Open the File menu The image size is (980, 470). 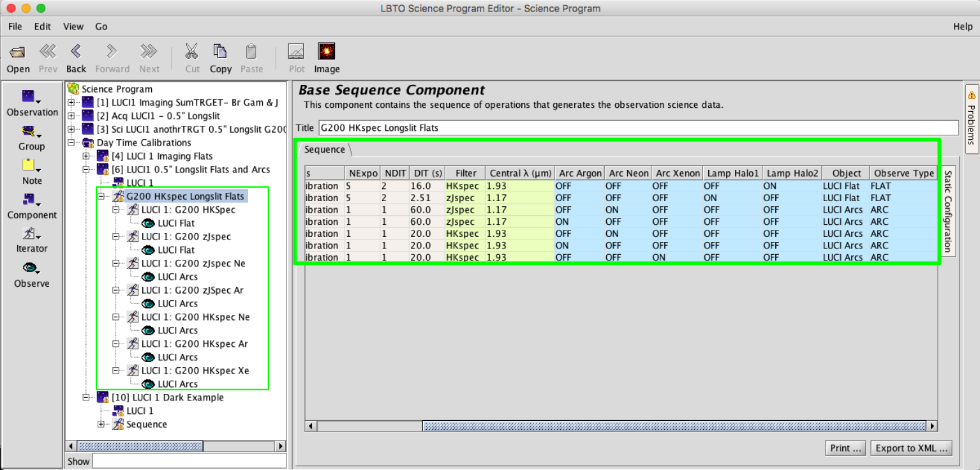[x=15, y=26]
